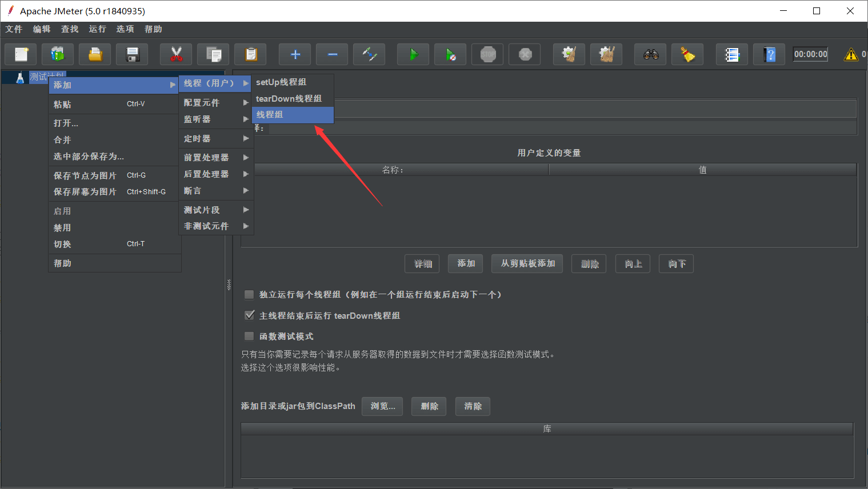This screenshot has width=868, height=489.
Task: Choose setUp线程组 from the submenu
Action: 293,82
